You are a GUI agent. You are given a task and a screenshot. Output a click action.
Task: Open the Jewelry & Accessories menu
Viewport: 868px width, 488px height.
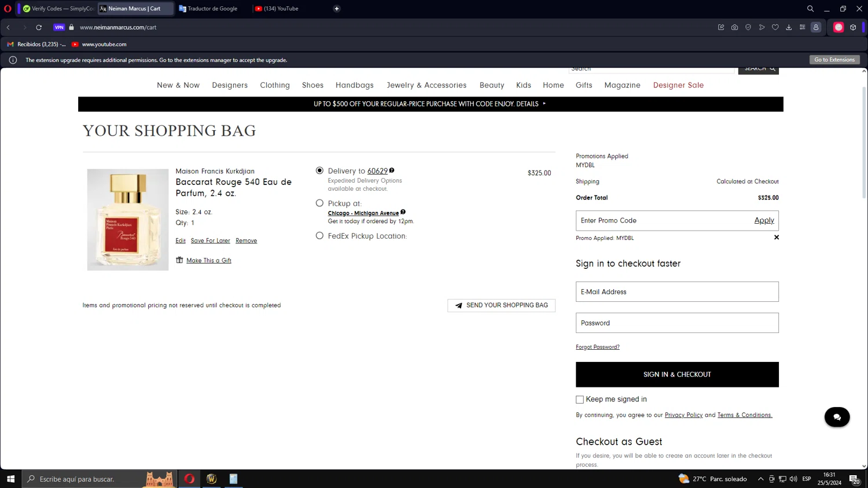[426, 85]
